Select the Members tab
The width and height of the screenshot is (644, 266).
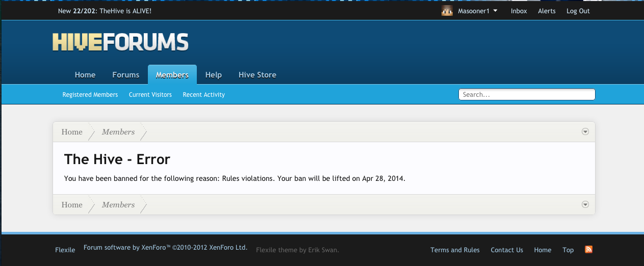pyautogui.click(x=172, y=74)
